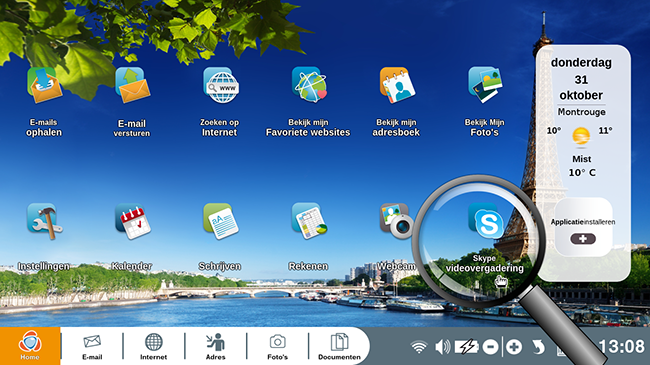Click the battery charging icon

467,347
